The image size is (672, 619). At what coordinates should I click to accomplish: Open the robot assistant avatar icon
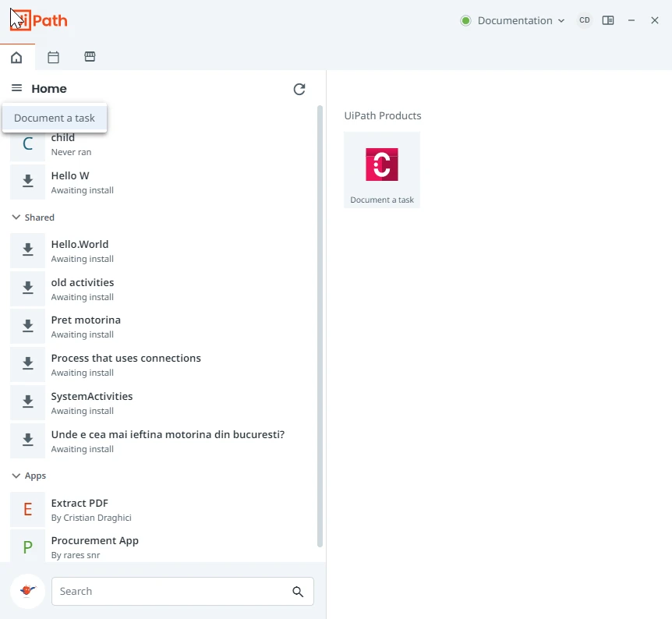pos(27,591)
